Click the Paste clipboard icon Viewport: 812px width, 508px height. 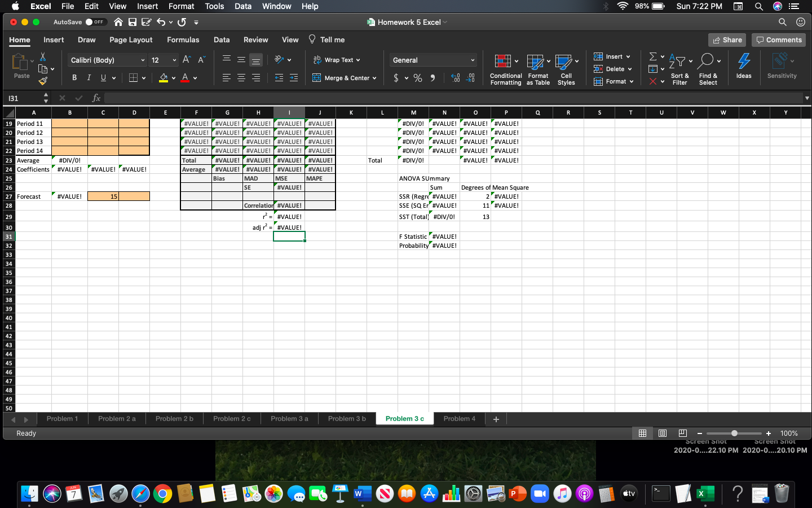20,62
